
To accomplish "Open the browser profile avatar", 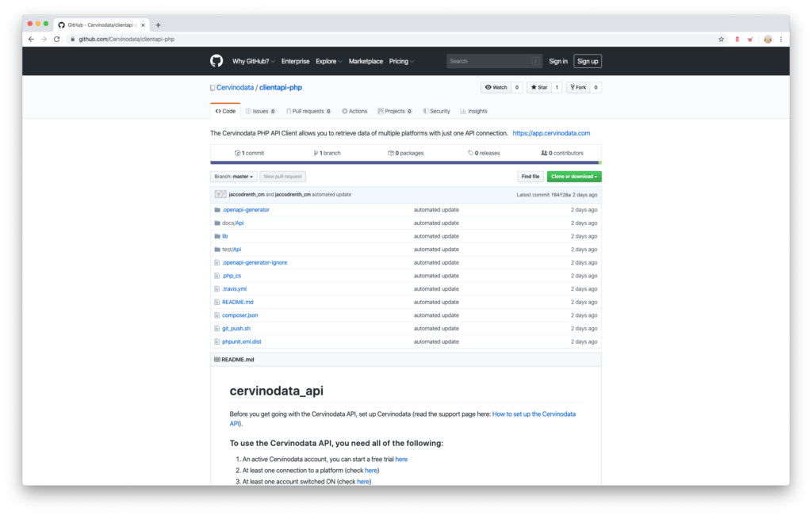I will [x=768, y=40].
